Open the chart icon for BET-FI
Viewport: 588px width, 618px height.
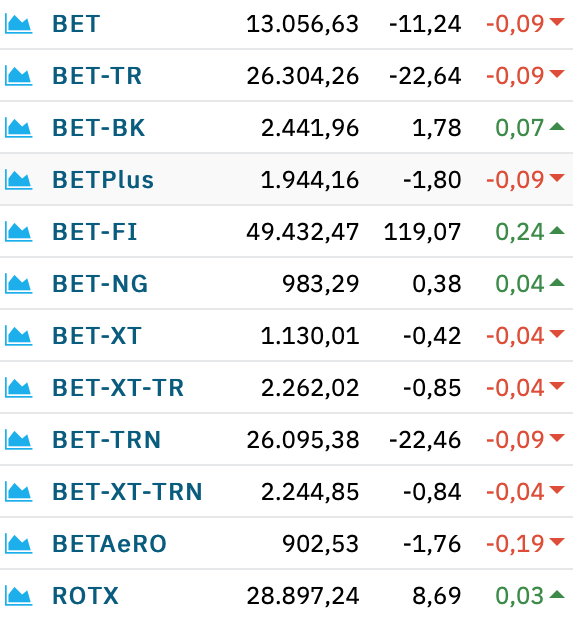tap(19, 232)
